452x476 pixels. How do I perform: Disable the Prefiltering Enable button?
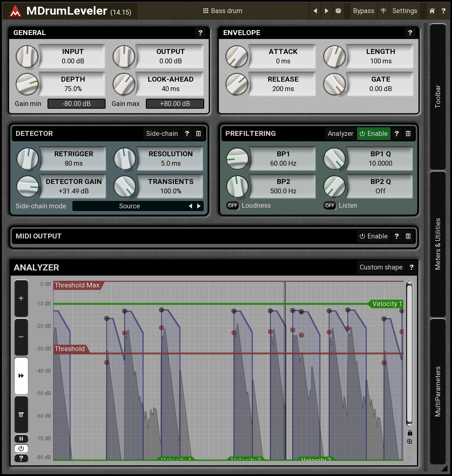(x=373, y=134)
